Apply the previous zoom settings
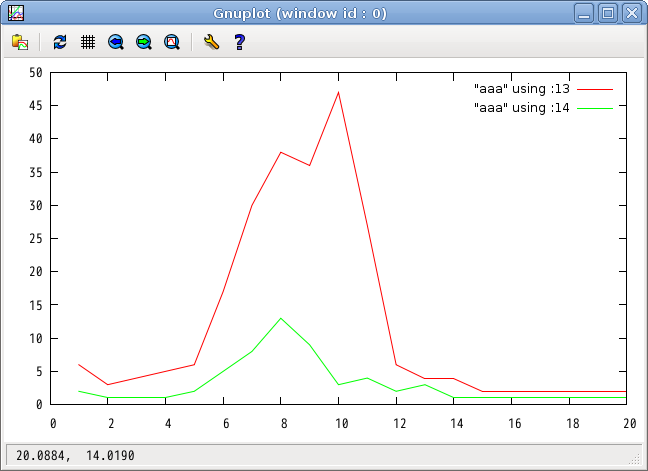 tap(116, 42)
